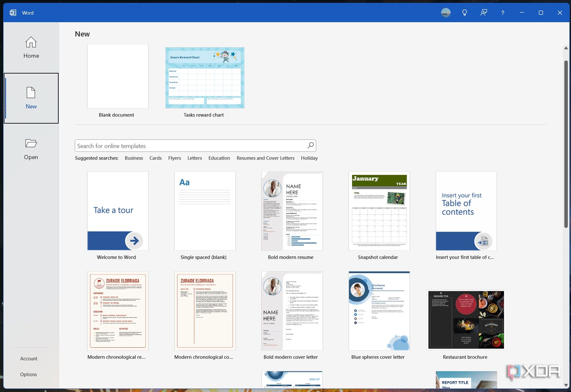Open the feedback icon in the title bar

pos(484,13)
